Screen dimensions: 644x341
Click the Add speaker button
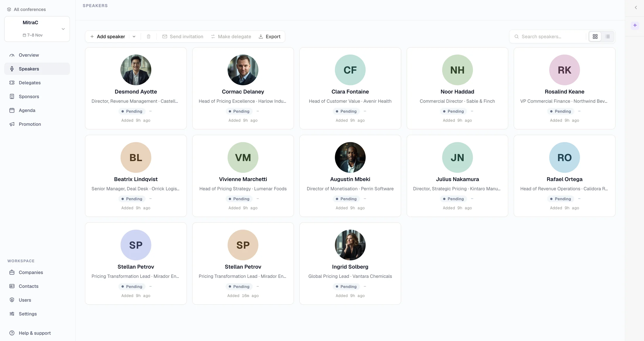pyautogui.click(x=108, y=37)
